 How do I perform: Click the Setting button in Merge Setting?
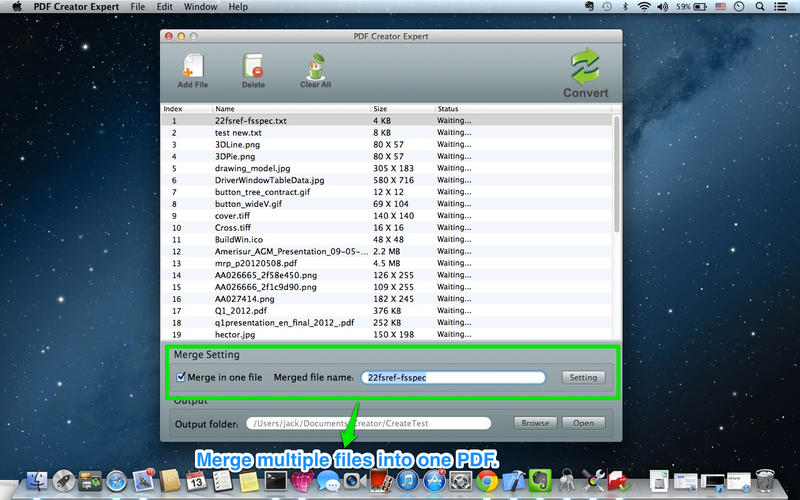pyautogui.click(x=583, y=377)
